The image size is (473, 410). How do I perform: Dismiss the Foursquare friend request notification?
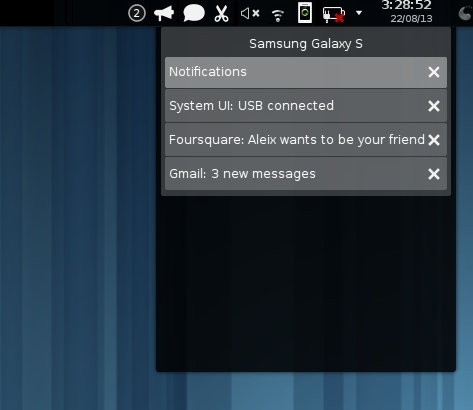(x=434, y=140)
